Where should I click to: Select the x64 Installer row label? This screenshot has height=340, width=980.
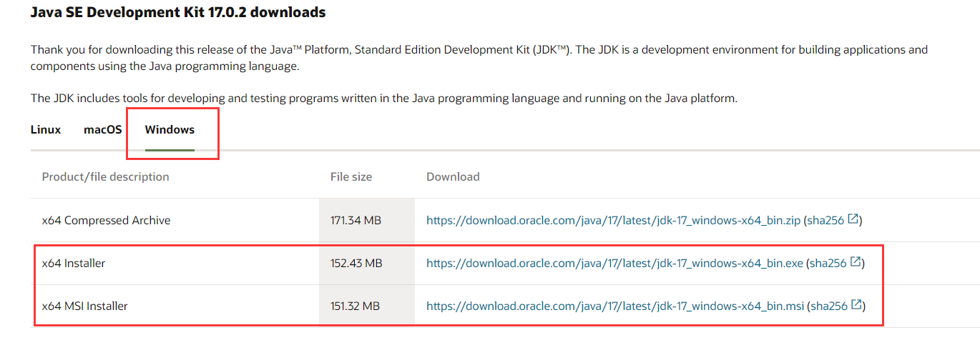(74, 264)
